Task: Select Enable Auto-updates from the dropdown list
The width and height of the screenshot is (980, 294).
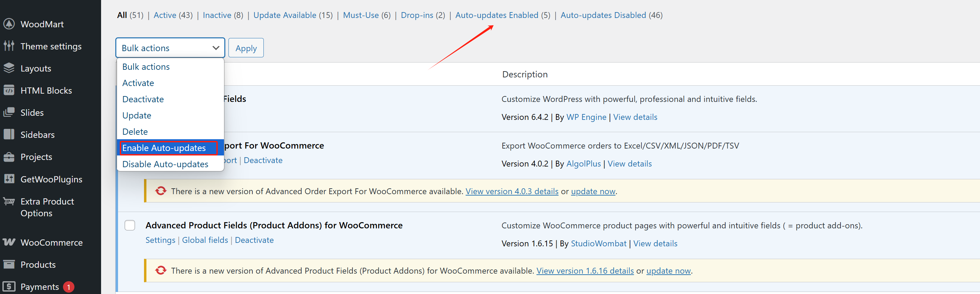Action: point(164,148)
